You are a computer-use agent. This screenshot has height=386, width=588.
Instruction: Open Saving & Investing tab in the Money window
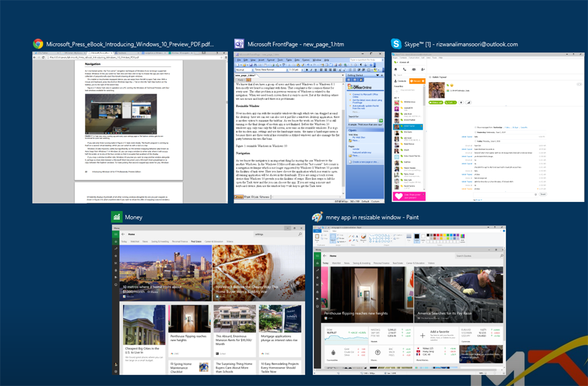tap(160, 241)
